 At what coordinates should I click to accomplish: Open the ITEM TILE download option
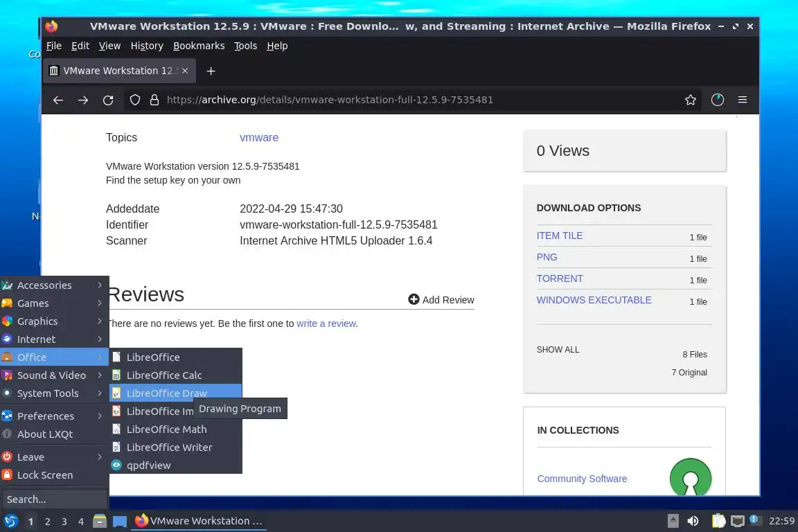pyautogui.click(x=559, y=236)
